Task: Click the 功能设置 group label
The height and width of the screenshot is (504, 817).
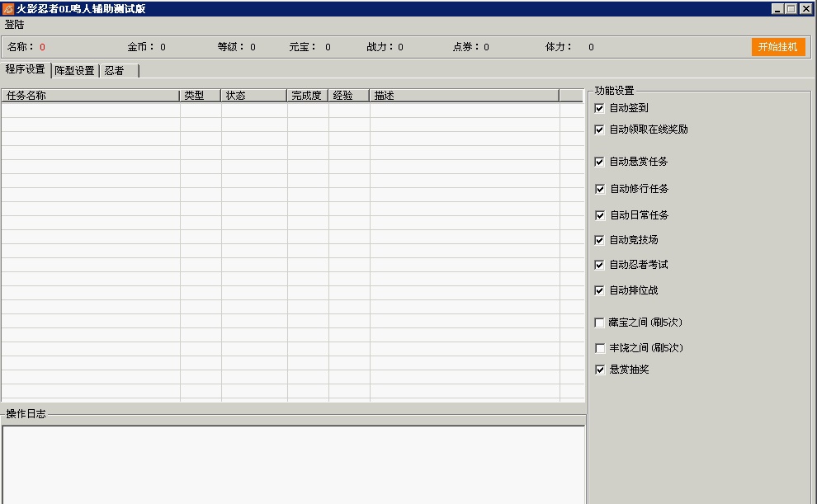Action: pos(614,91)
